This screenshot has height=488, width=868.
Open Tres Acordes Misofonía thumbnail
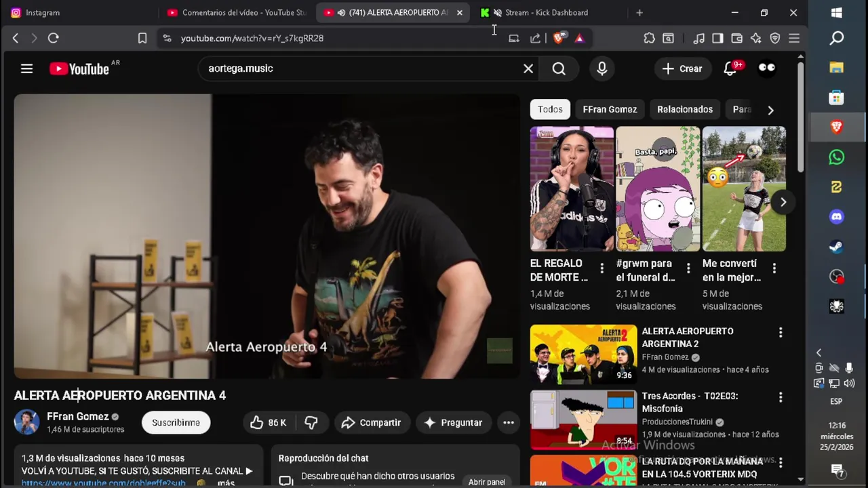(583, 420)
